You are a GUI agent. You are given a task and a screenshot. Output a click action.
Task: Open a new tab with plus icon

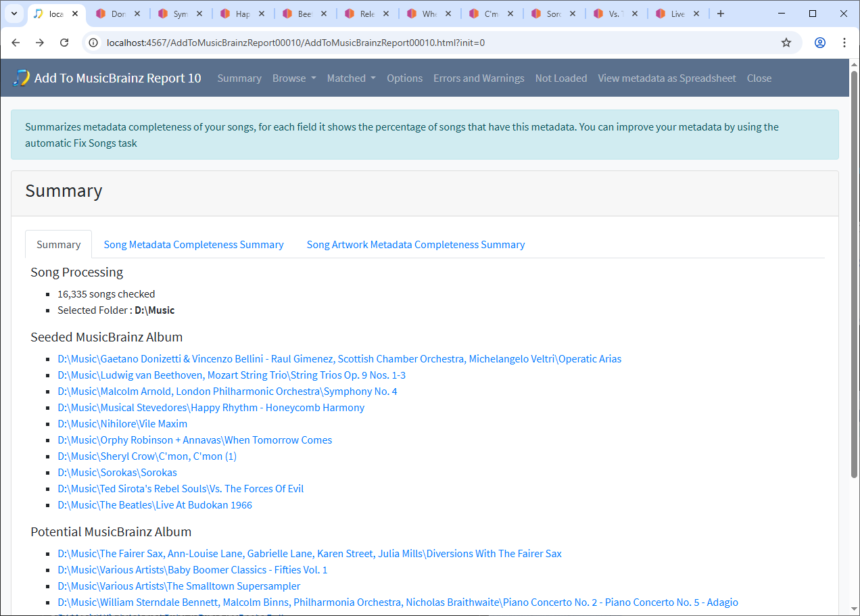point(721,14)
